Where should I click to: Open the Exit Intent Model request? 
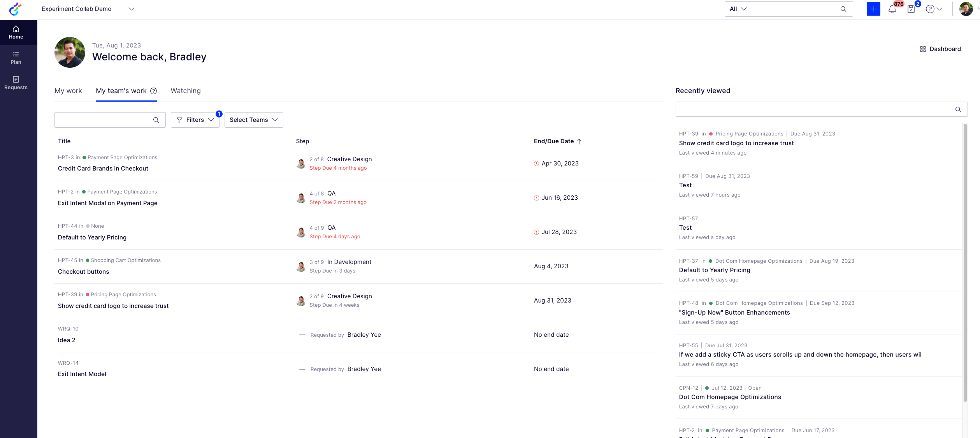(82, 374)
